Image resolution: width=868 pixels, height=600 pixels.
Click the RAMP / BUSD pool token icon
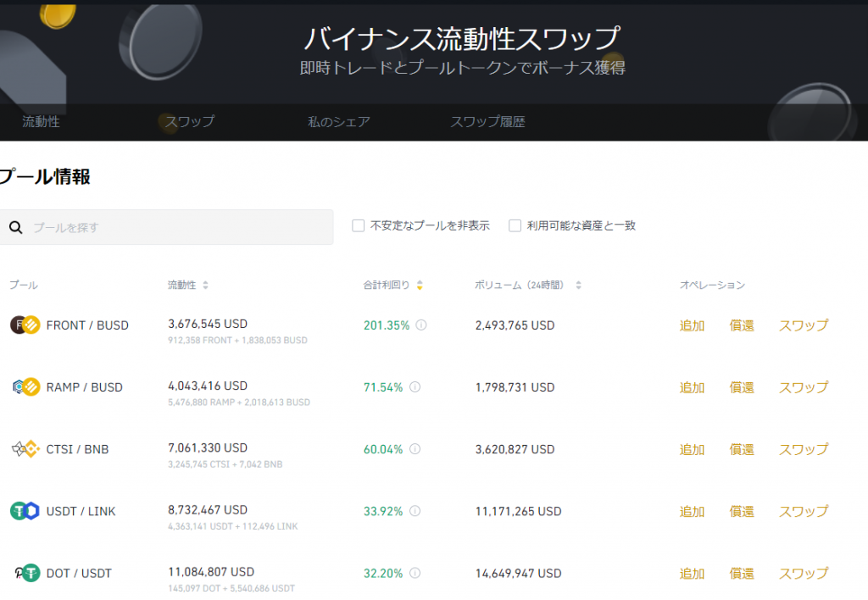(x=26, y=387)
